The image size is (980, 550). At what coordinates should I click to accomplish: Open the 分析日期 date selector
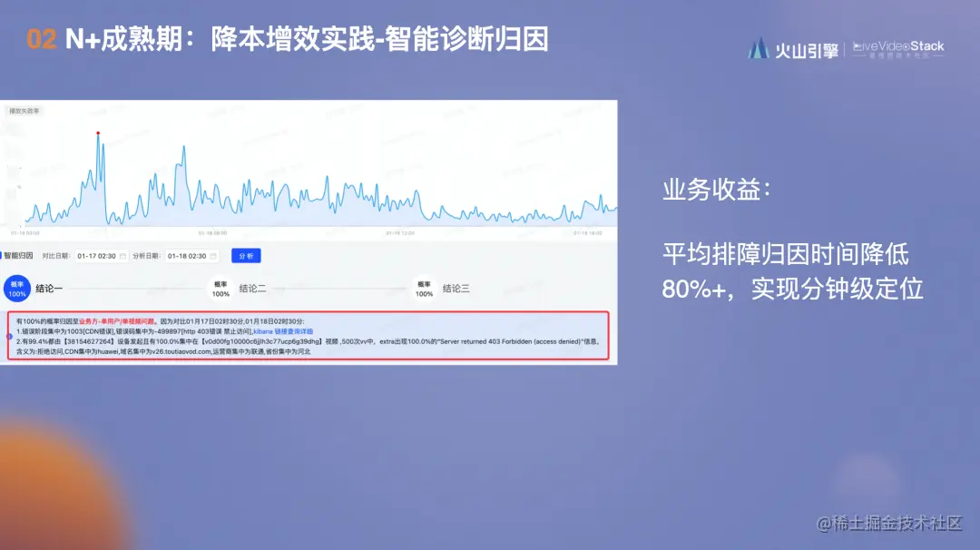188,256
